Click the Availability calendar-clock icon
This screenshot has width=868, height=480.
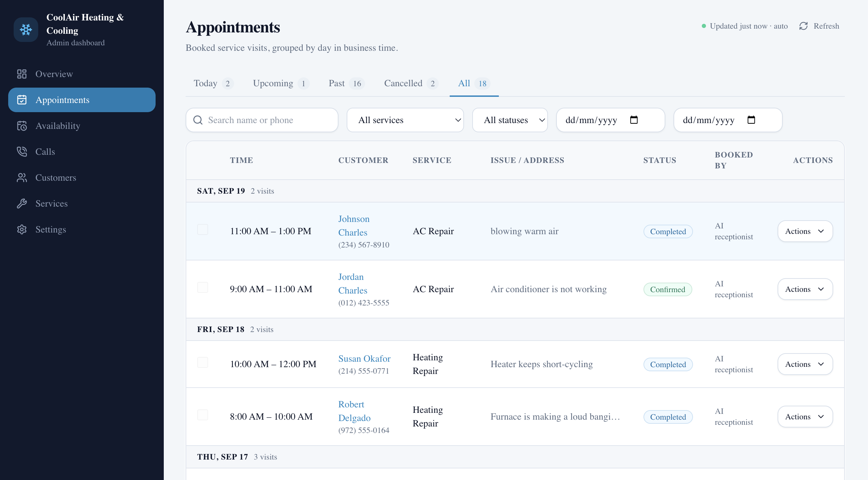22,126
